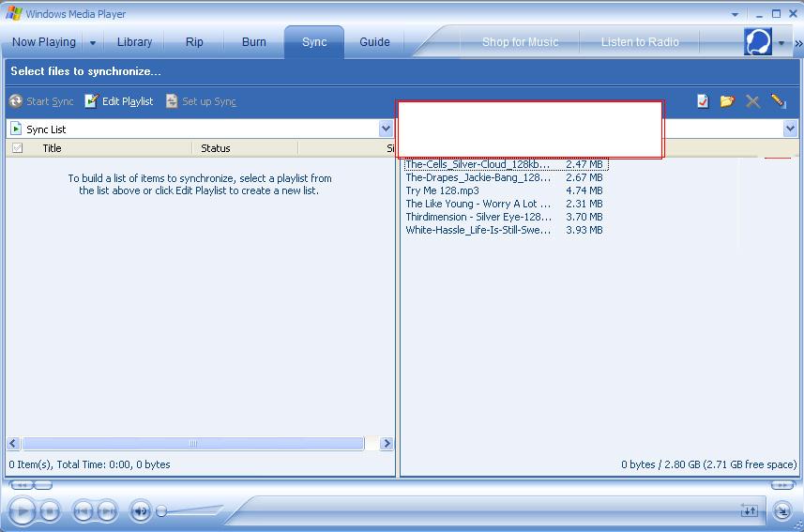Open the Guide tab
Screen dimensions: 804x532
coord(375,42)
